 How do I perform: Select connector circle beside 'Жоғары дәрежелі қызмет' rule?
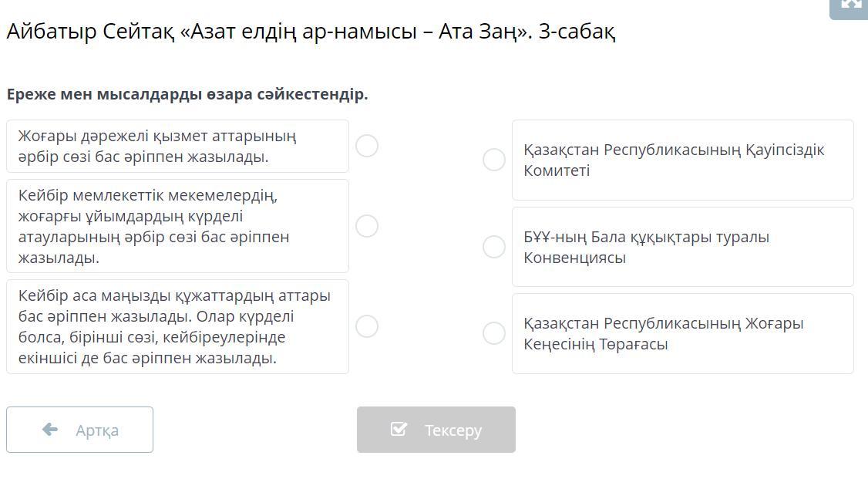[367, 146]
